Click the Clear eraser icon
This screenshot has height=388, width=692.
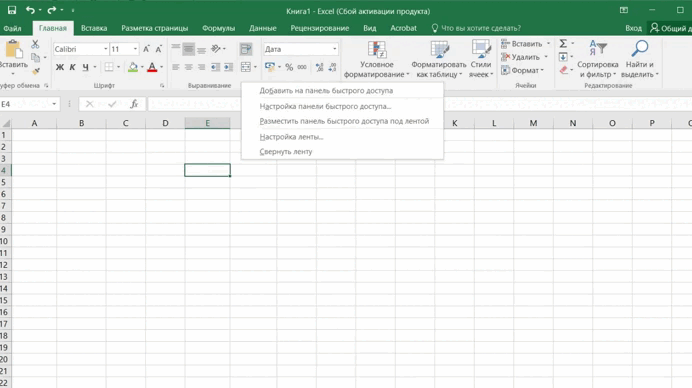coord(563,70)
